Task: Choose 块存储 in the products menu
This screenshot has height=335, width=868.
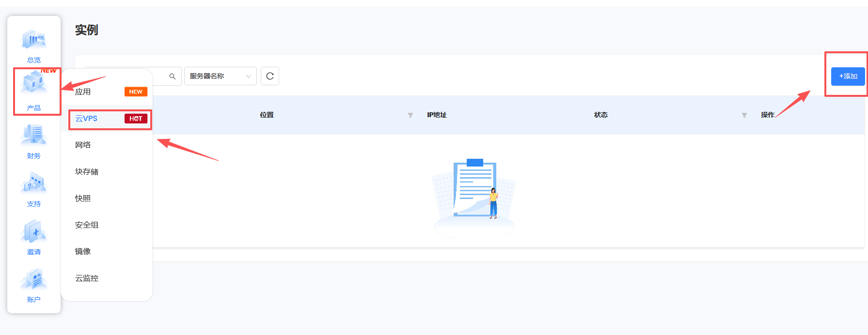Action: 87,172
